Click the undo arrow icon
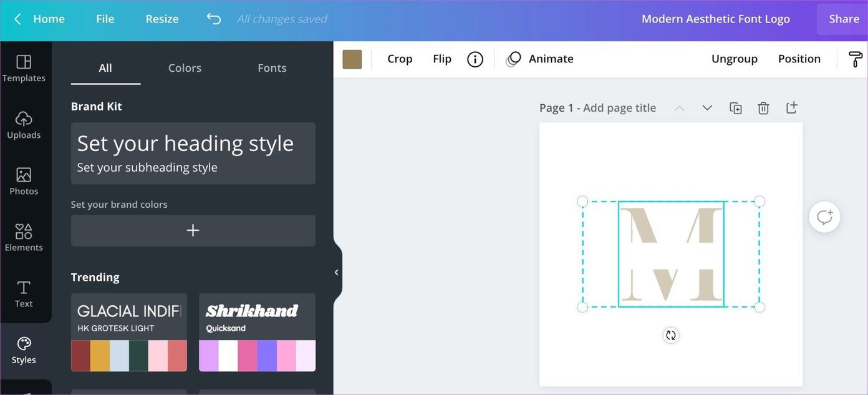 pos(213,19)
